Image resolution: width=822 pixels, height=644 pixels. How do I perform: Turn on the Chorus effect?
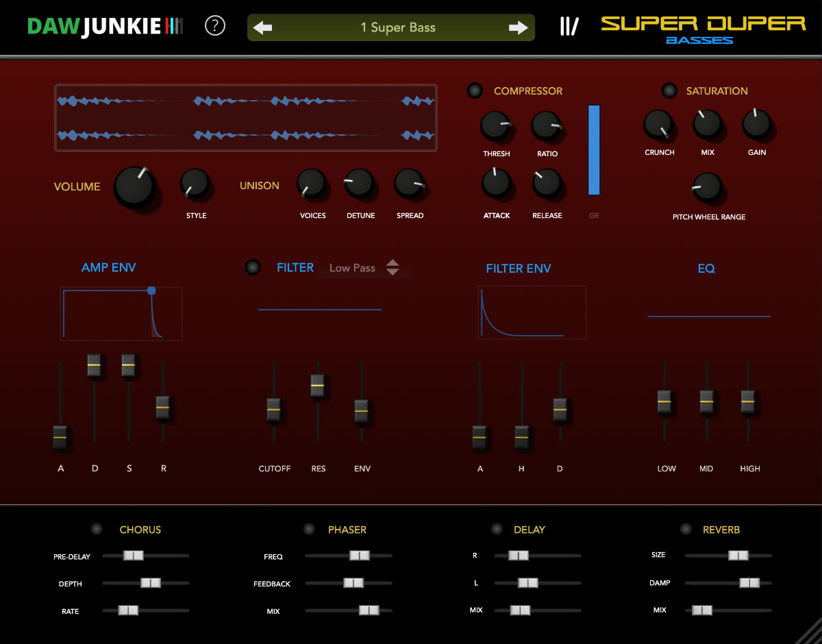click(x=97, y=529)
